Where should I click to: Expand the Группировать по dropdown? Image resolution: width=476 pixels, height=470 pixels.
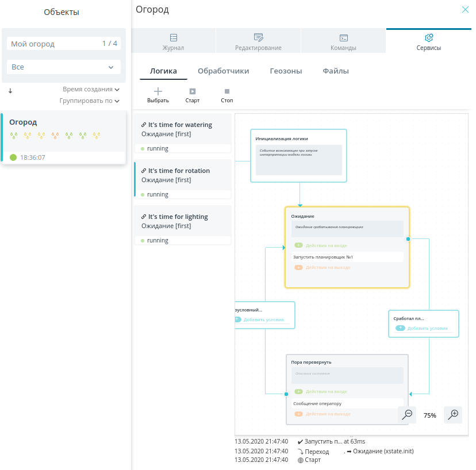[89, 101]
